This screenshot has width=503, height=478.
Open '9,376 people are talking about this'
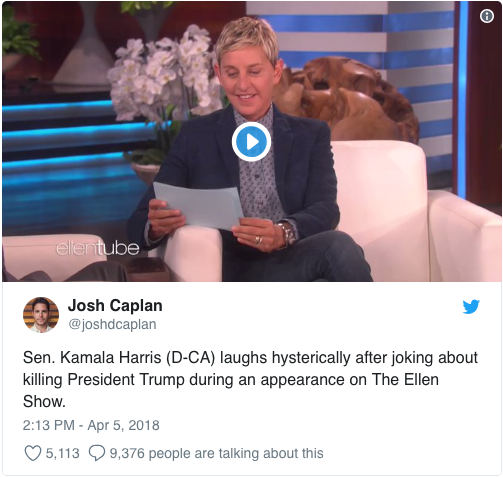click(x=217, y=453)
